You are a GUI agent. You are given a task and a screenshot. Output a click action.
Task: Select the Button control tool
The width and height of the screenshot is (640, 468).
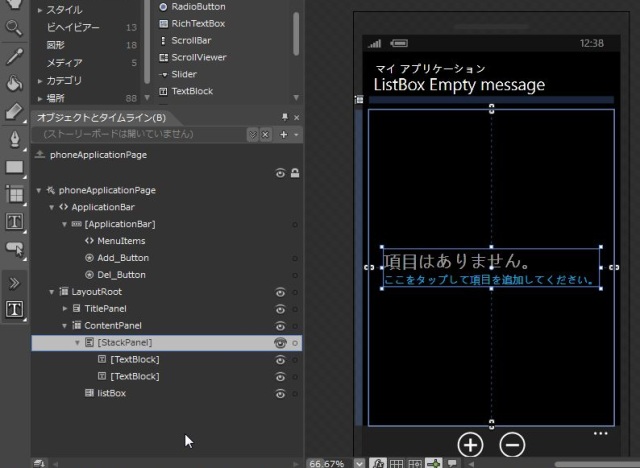[14, 248]
